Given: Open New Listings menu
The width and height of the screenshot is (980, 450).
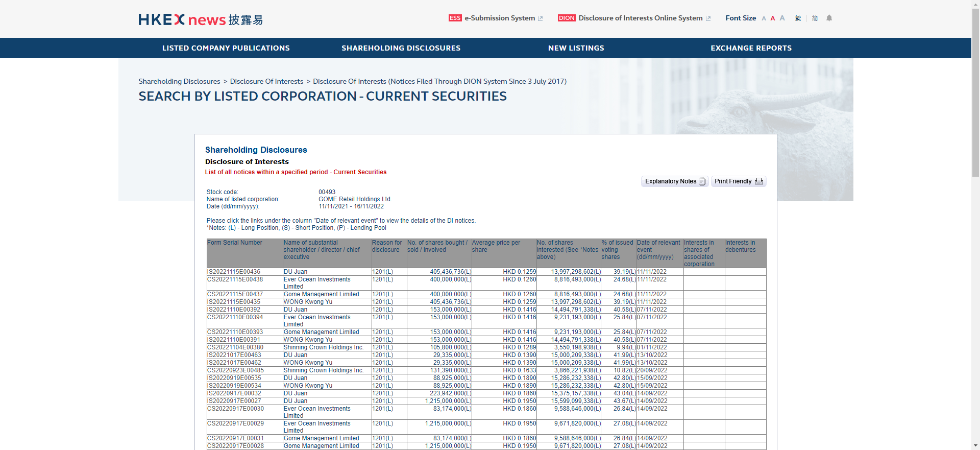Looking at the screenshot, I should pyautogui.click(x=576, y=48).
